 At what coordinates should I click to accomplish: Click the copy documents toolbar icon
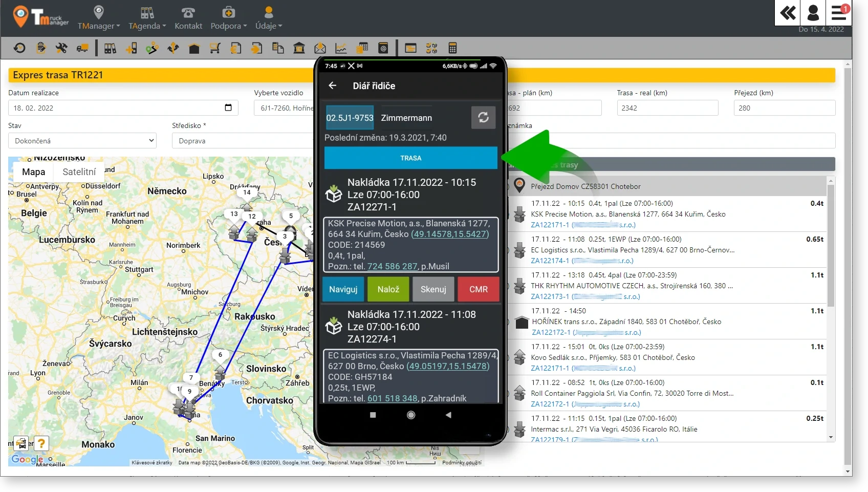pyautogui.click(x=278, y=48)
